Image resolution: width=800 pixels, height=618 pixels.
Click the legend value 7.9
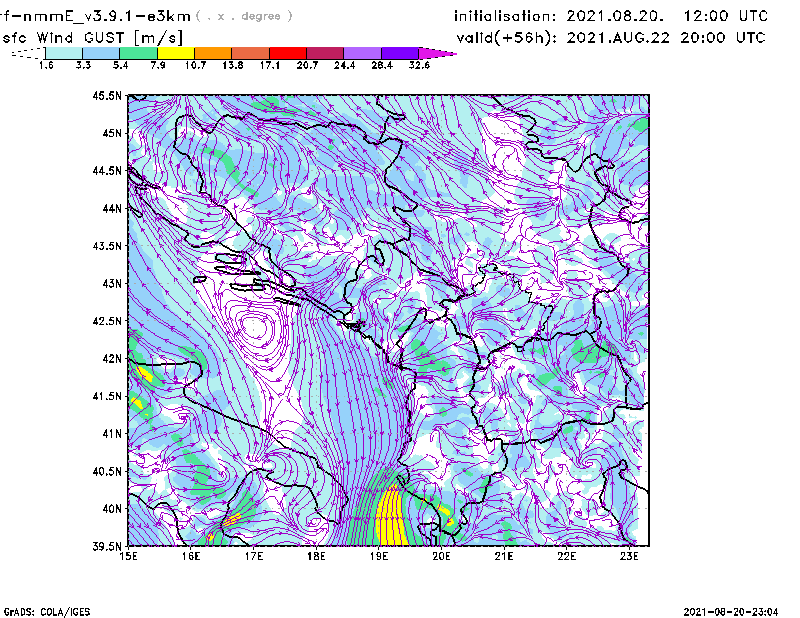point(158,65)
